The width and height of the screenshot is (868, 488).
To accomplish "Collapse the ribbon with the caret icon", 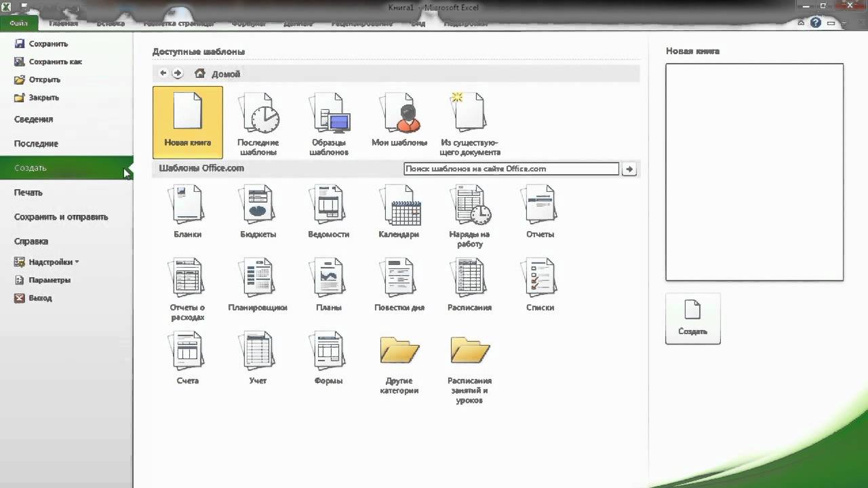I will coord(801,22).
